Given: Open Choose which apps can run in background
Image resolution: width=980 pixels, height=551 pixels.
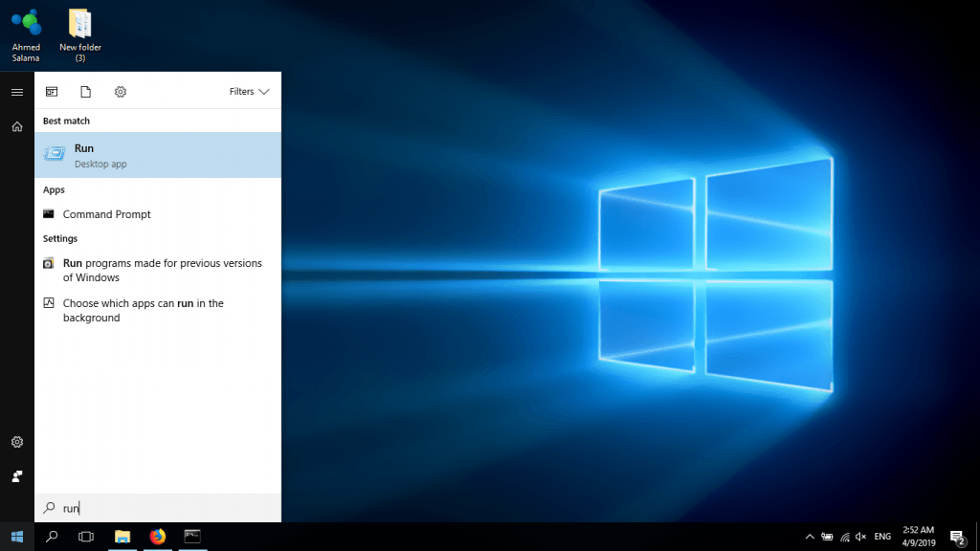Looking at the screenshot, I should point(158,311).
